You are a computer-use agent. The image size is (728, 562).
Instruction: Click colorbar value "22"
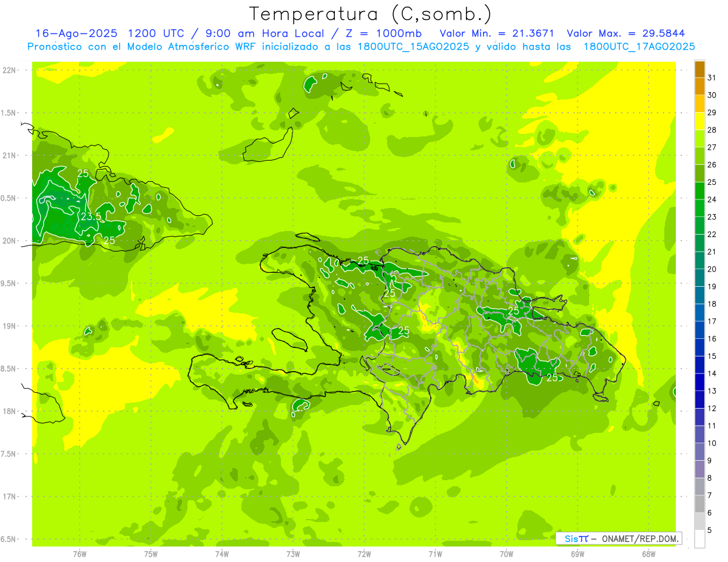point(712,234)
